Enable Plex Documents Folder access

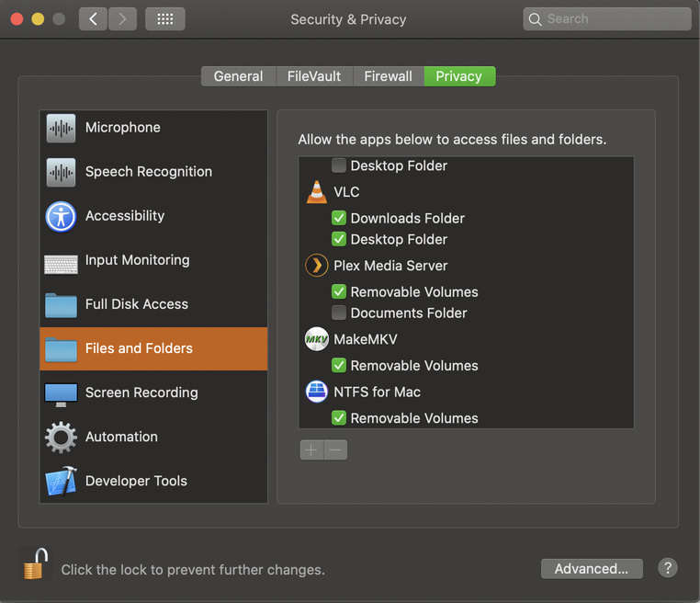point(339,313)
